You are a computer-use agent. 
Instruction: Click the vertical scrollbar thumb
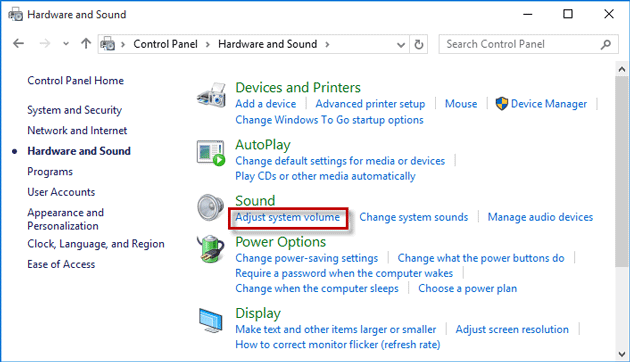[x=621, y=171]
